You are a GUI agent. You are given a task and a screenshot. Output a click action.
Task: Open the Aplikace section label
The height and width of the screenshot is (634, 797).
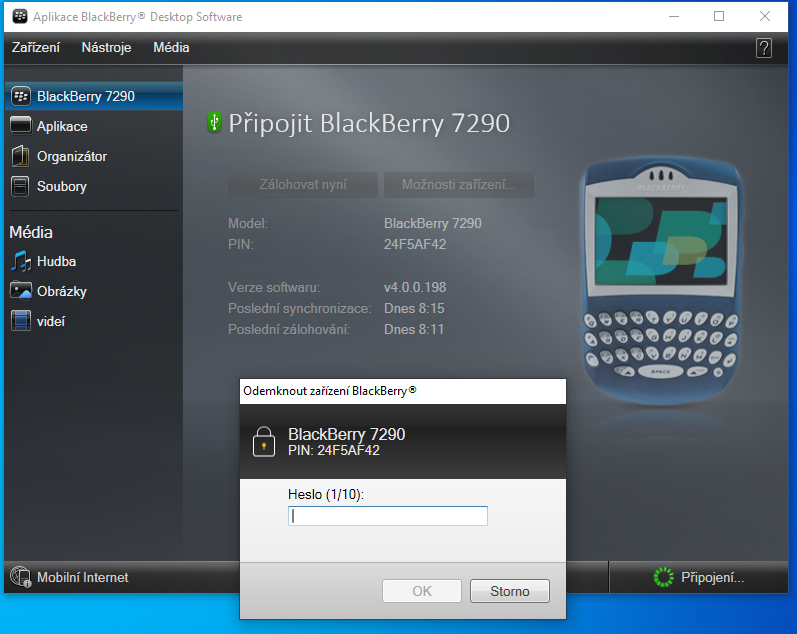(x=62, y=126)
